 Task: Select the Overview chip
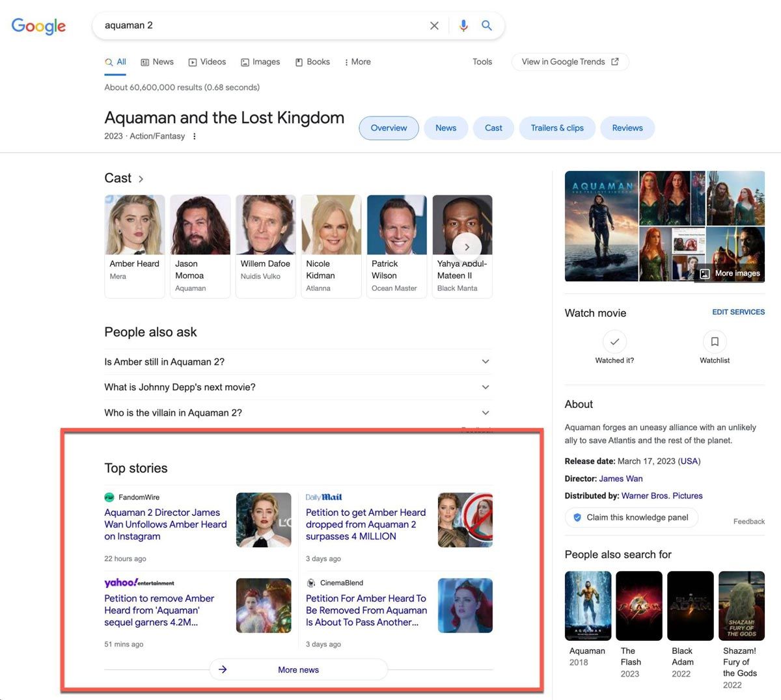(x=389, y=128)
